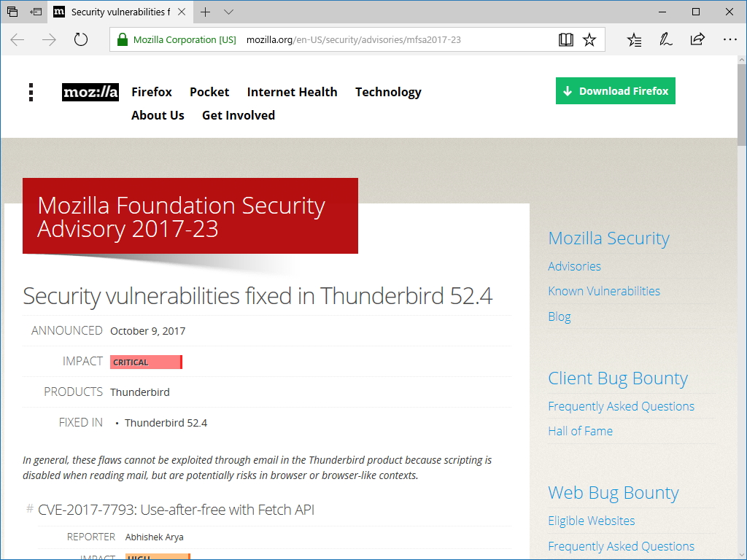Image resolution: width=747 pixels, height=560 pixels.
Task: Select the Security vulnerabilities browser tab
Action: [117, 12]
